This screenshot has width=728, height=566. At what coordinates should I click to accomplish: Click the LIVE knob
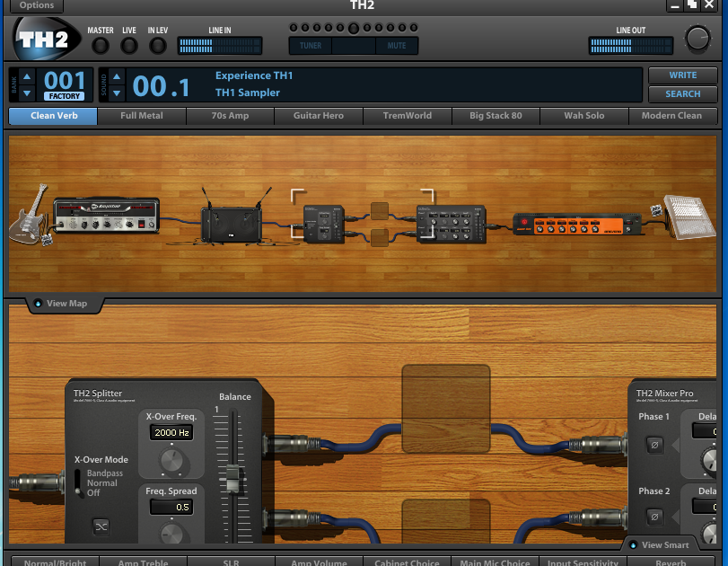click(x=129, y=46)
